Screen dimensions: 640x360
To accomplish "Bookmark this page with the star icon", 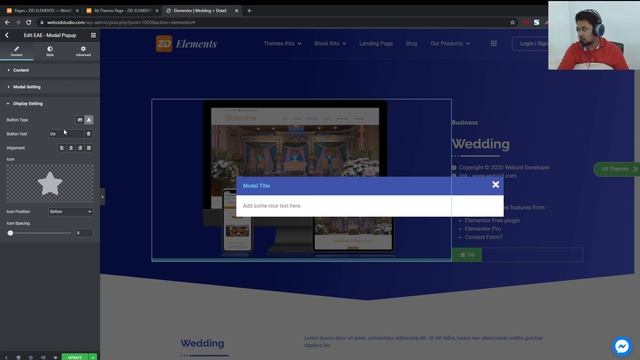I will pos(513,22).
